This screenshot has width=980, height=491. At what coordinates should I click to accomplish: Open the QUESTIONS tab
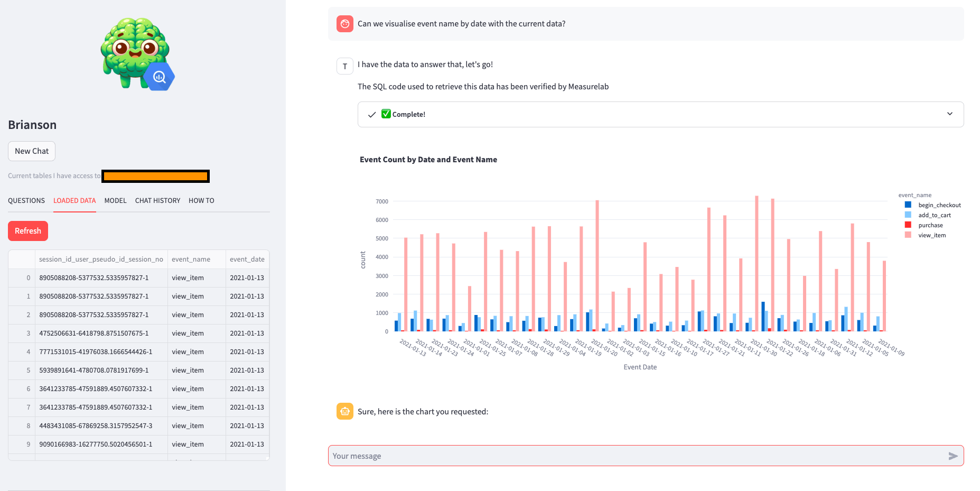pos(26,201)
